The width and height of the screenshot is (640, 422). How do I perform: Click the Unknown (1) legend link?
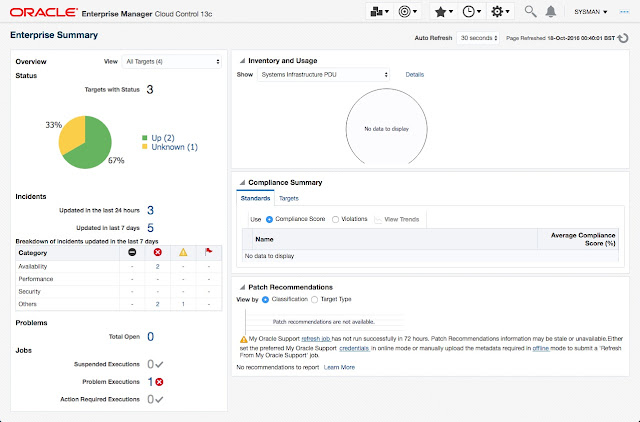175,147
